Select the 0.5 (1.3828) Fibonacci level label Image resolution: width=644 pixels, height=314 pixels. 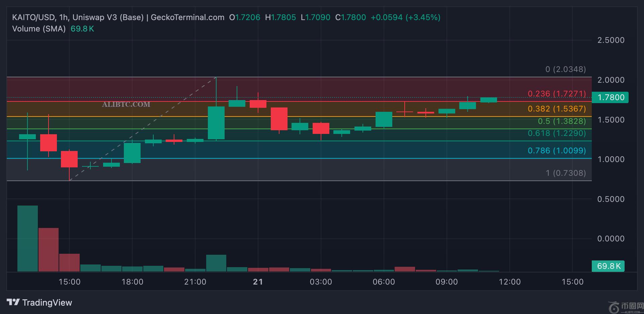pyautogui.click(x=562, y=121)
